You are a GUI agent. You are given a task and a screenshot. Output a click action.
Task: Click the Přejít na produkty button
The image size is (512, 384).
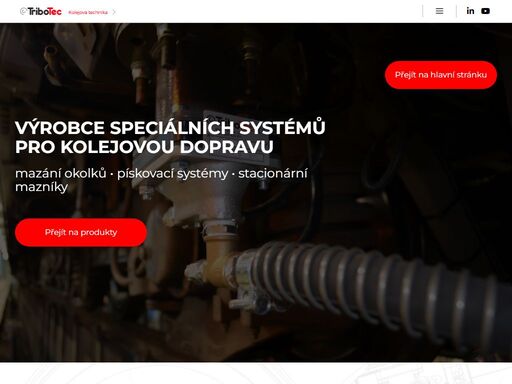[x=81, y=232]
